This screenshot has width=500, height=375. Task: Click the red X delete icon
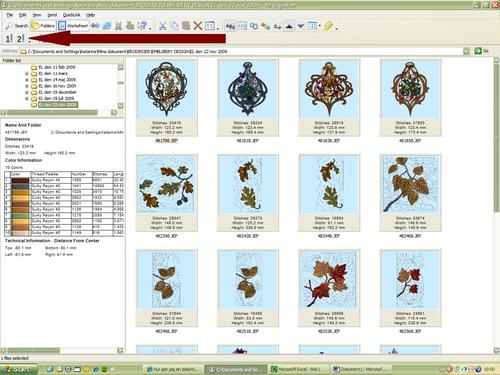pos(198,26)
